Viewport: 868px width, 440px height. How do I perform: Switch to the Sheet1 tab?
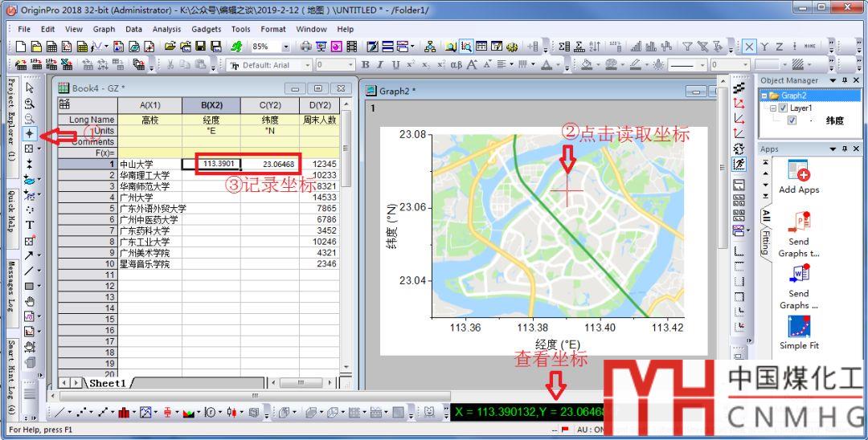pos(106,384)
